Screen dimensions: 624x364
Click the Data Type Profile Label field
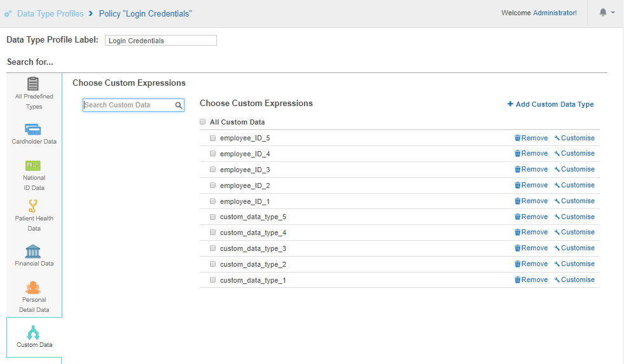coord(160,41)
